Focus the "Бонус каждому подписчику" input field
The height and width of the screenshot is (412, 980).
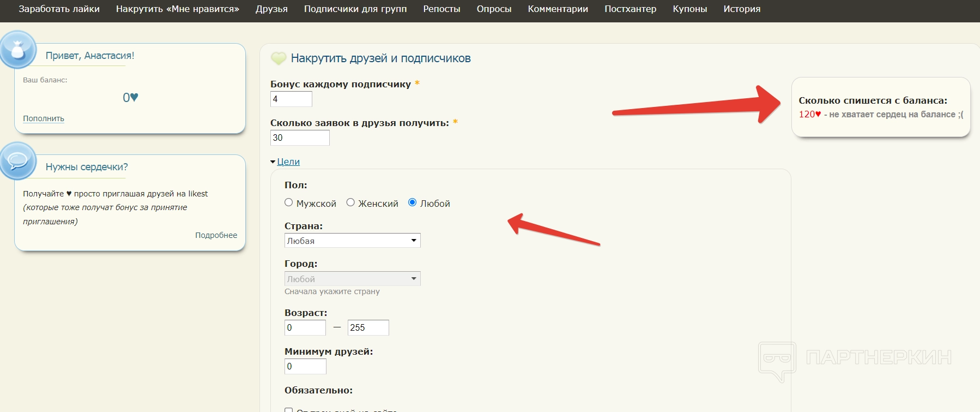(x=291, y=99)
